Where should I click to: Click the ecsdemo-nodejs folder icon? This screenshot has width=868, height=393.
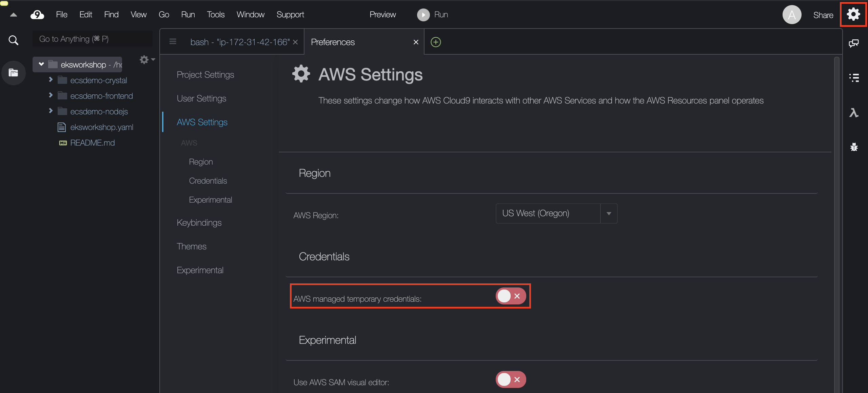[62, 111]
